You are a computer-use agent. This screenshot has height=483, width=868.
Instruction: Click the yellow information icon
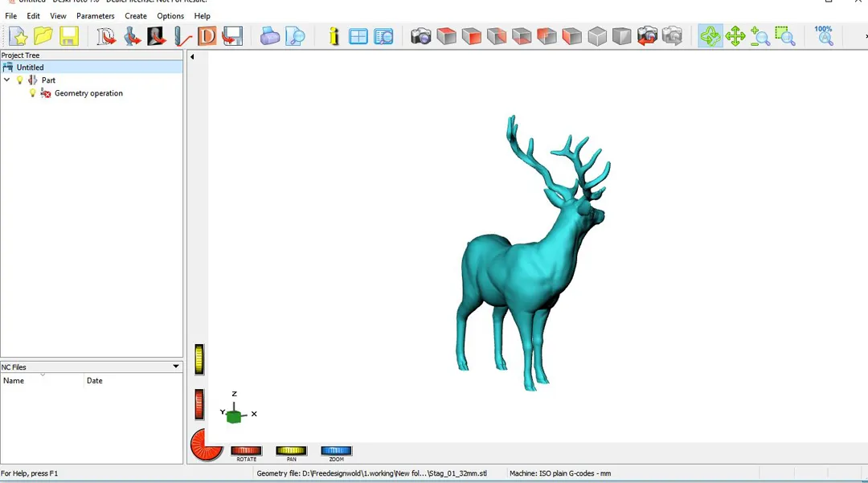[334, 36]
